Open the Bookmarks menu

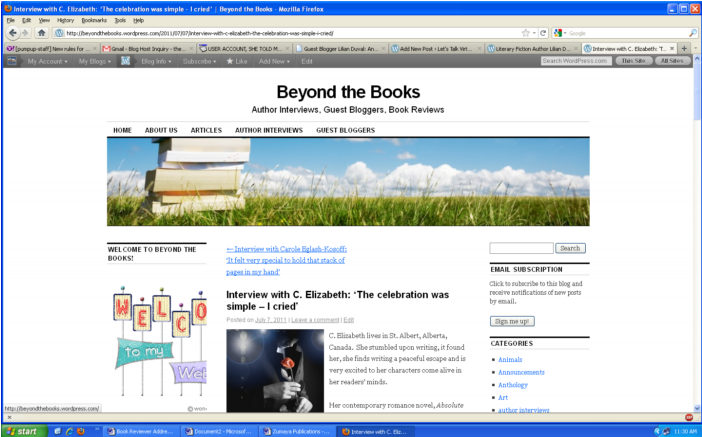coord(94,20)
